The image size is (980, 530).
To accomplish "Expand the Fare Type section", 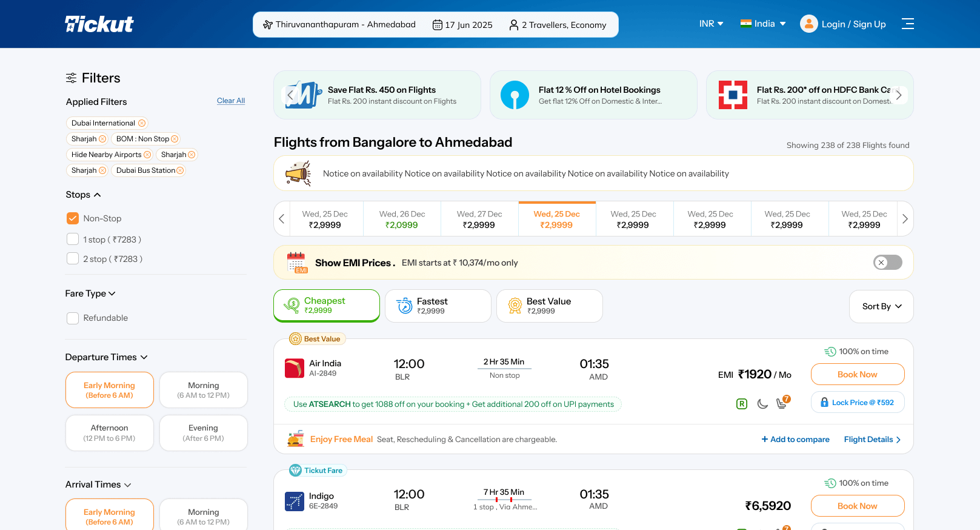I will (90, 294).
